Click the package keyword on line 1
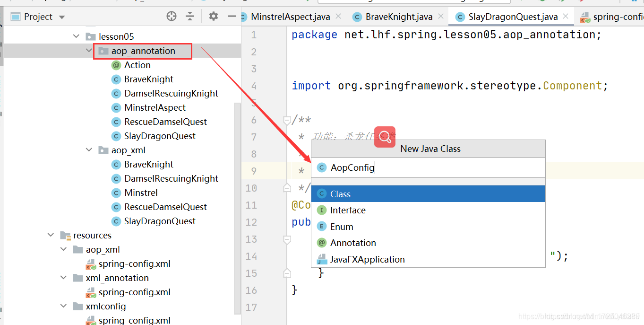 point(314,35)
